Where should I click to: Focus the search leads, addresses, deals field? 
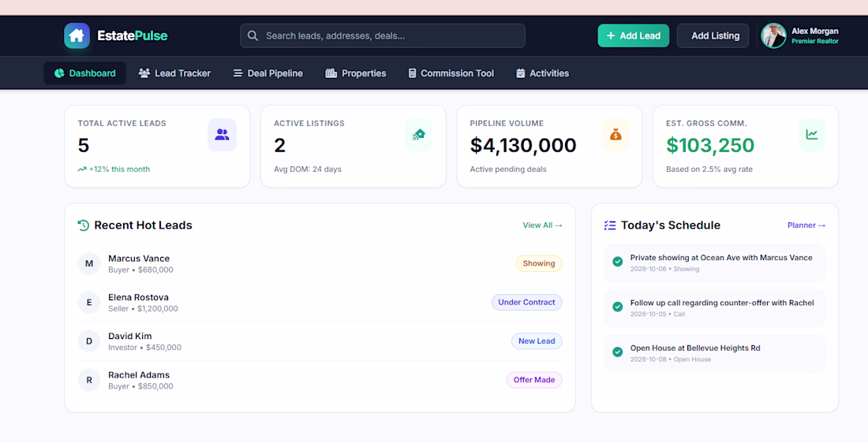click(383, 36)
